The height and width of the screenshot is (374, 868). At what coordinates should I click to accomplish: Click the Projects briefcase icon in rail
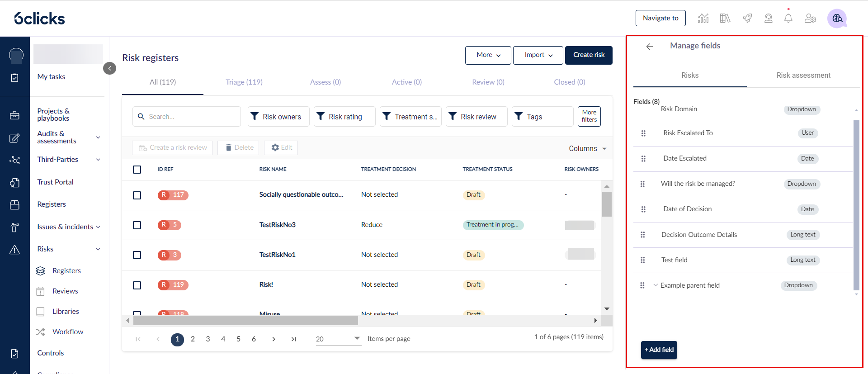coord(15,115)
